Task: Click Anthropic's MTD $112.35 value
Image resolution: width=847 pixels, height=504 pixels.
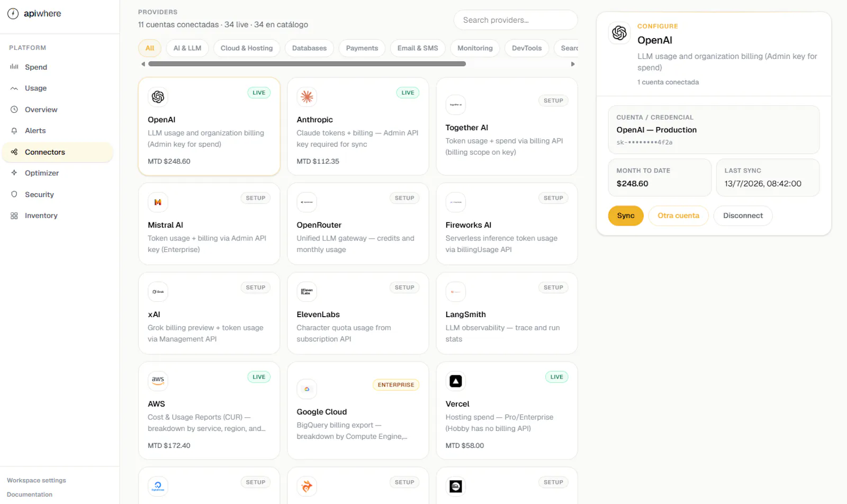Action: point(318,161)
